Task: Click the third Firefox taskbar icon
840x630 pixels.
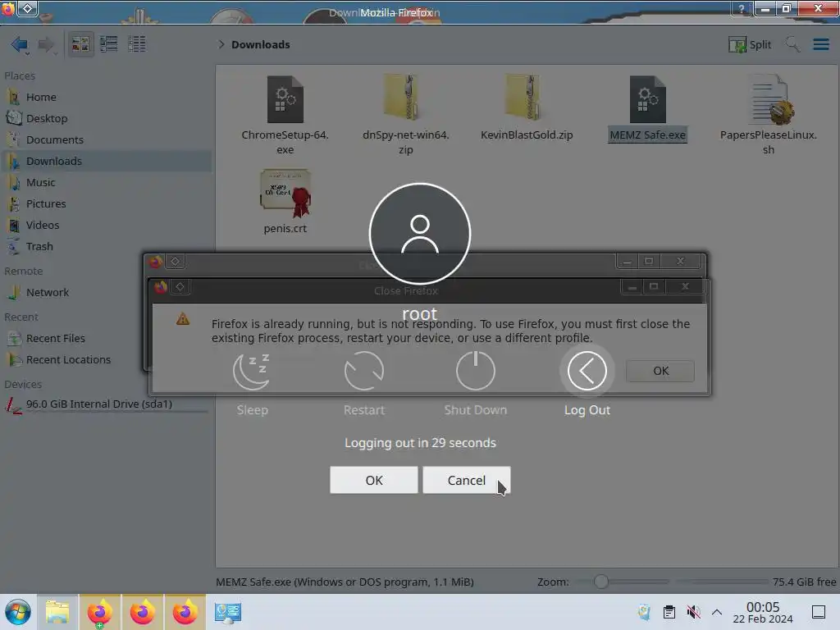Action: tap(185, 612)
